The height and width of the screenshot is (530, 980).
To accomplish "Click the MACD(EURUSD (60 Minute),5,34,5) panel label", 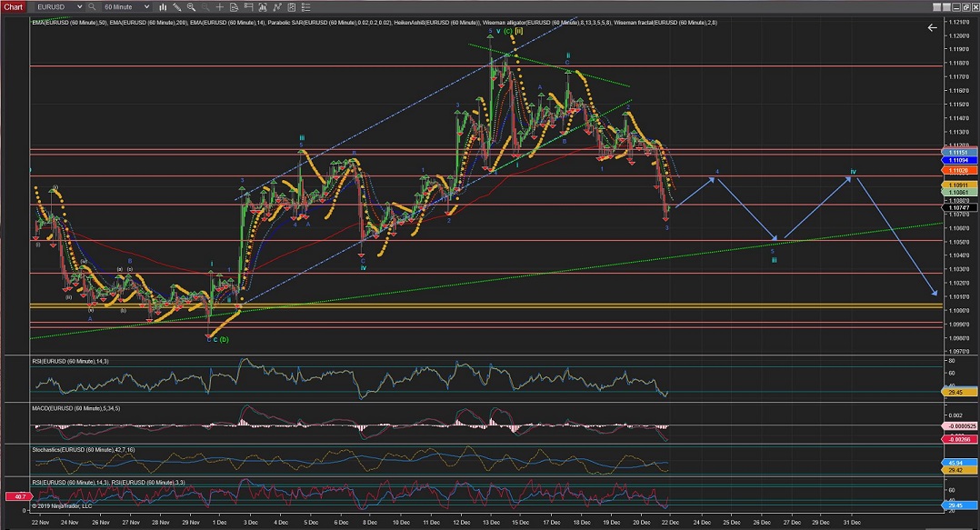I will pos(75,408).
